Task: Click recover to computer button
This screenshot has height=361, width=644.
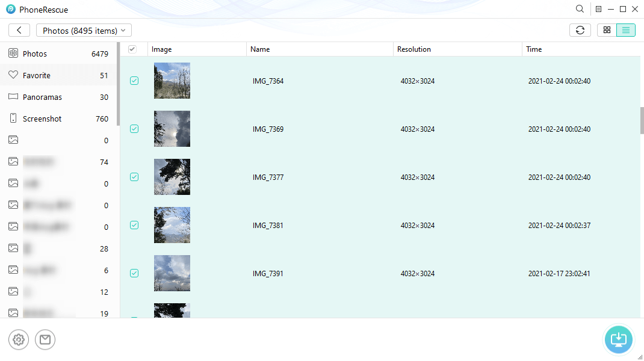Action: [x=619, y=339]
